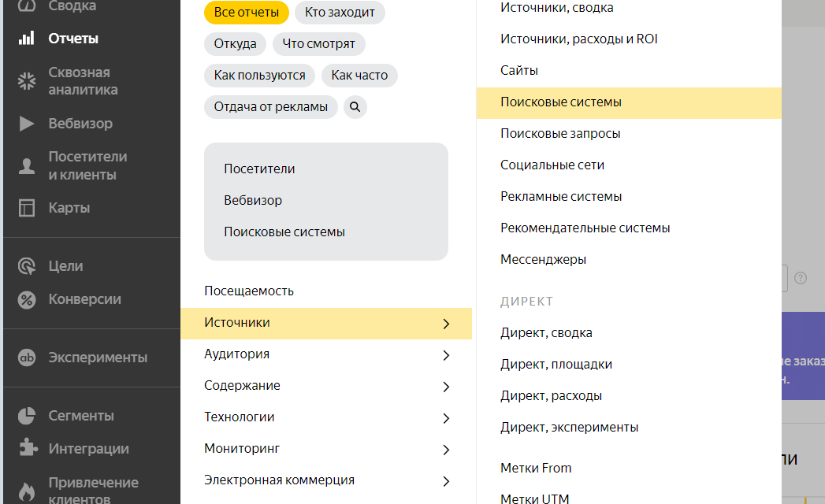Expand the Содержание submenu chevron

click(x=446, y=387)
